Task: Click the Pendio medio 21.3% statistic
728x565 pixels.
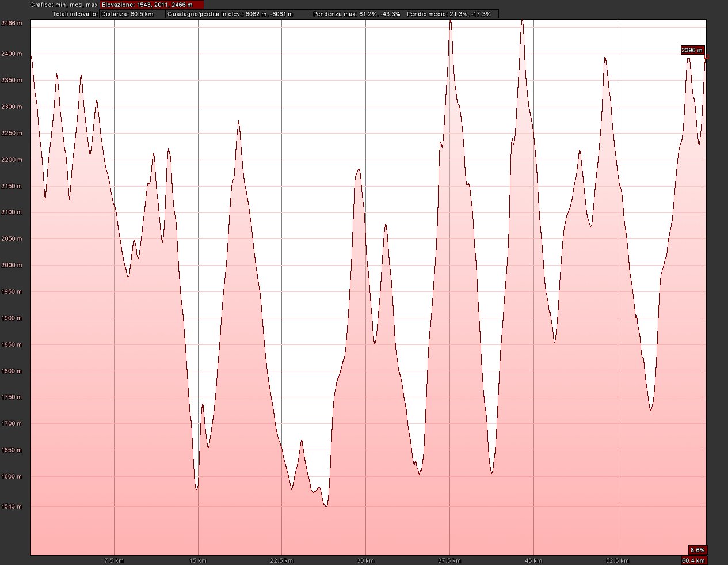Action: coord(451,14)
